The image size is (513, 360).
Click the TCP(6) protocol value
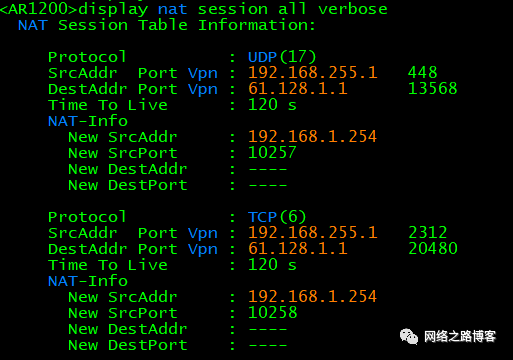277,217
